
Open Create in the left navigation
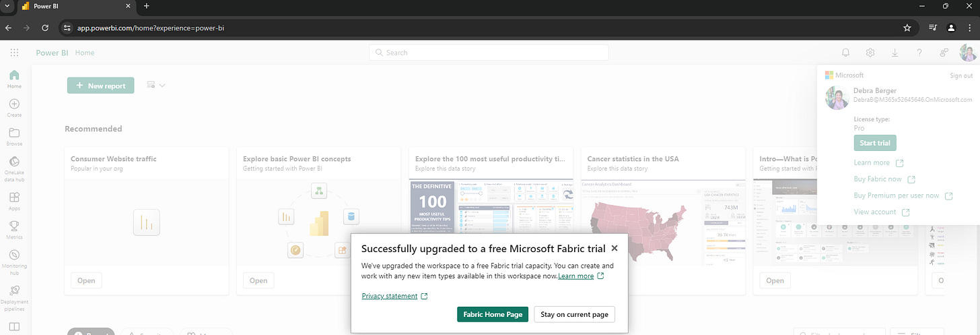click(x=14, y=108)
